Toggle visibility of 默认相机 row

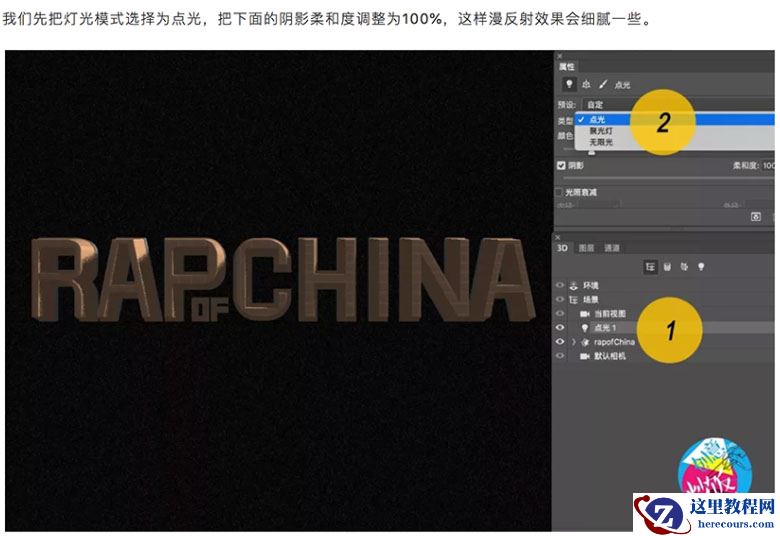tap(560, 356)
